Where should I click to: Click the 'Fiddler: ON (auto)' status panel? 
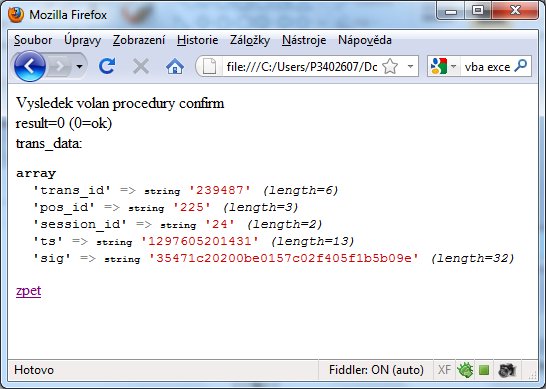[x=376, y=370]
